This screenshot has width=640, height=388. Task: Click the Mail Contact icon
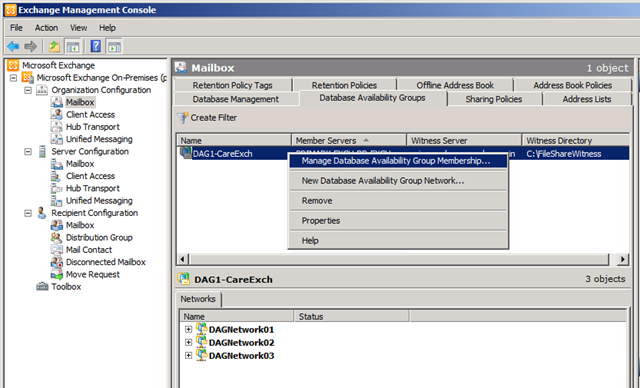(x=57, y=250)
